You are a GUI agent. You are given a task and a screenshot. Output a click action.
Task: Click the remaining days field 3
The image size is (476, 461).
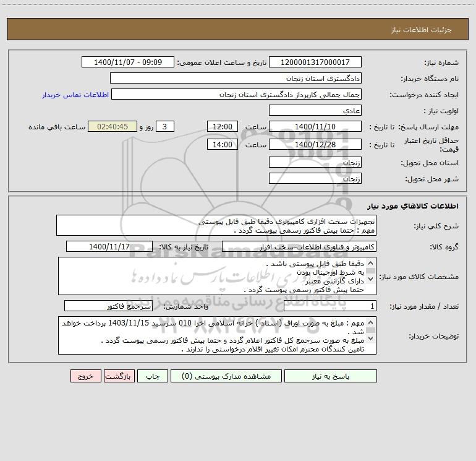click(165, 126)
